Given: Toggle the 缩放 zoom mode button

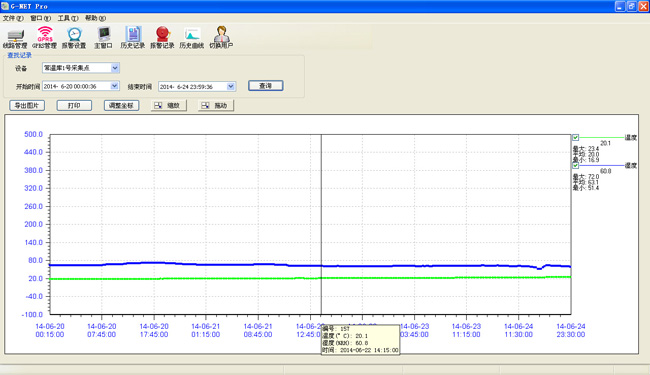Looking at the screenshot, I should pyautogui.click(x=169, y=106).
